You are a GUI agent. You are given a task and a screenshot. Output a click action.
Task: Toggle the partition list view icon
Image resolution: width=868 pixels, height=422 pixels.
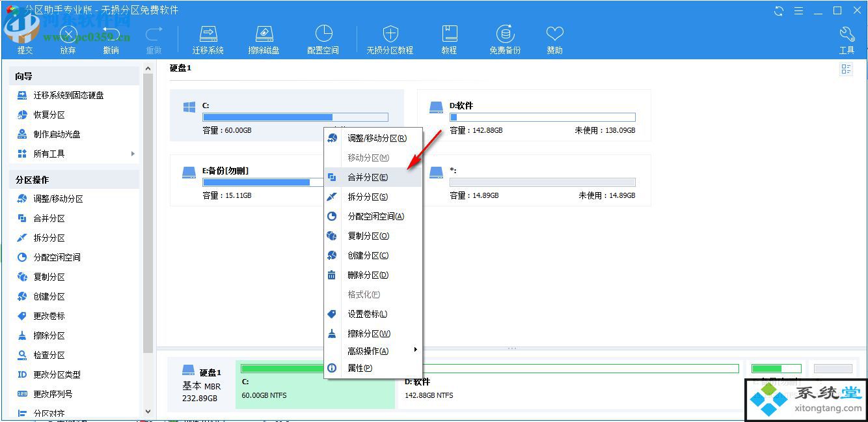846,69
